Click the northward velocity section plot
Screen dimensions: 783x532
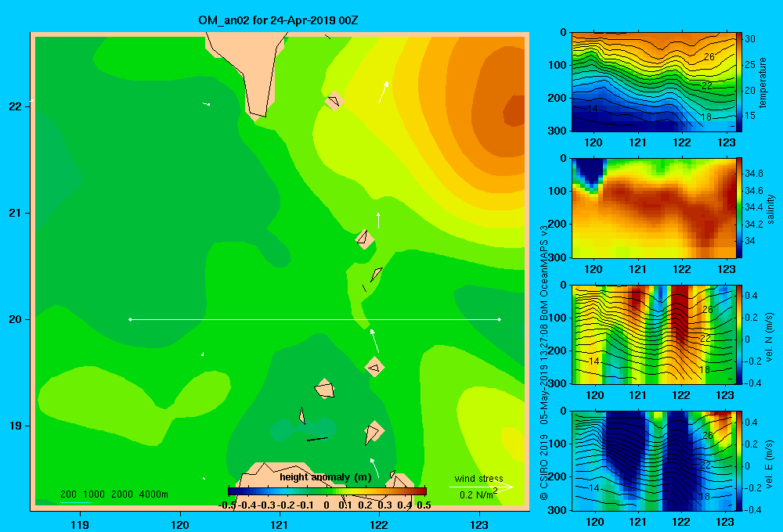(x=654, y=334)
